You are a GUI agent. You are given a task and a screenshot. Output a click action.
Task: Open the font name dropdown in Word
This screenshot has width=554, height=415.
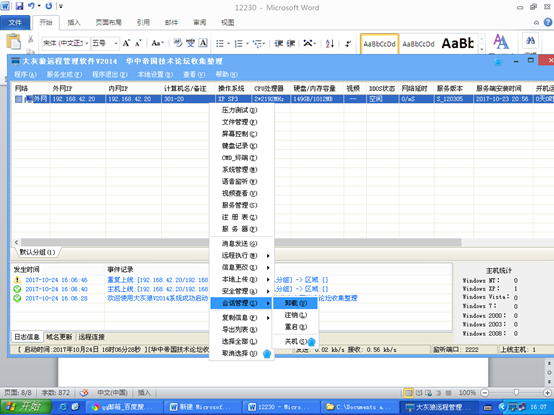coord(87,43)
